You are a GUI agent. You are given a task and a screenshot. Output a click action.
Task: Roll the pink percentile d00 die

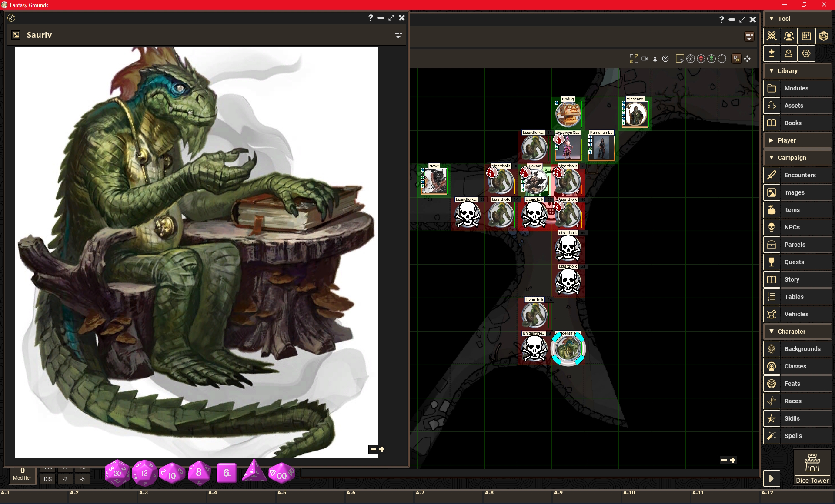tap(281, 474)
